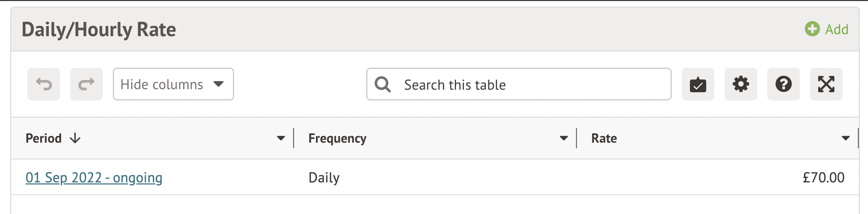Expand Rate column dropdown arrow
868x214 pixels.
(x=846, y=139)
